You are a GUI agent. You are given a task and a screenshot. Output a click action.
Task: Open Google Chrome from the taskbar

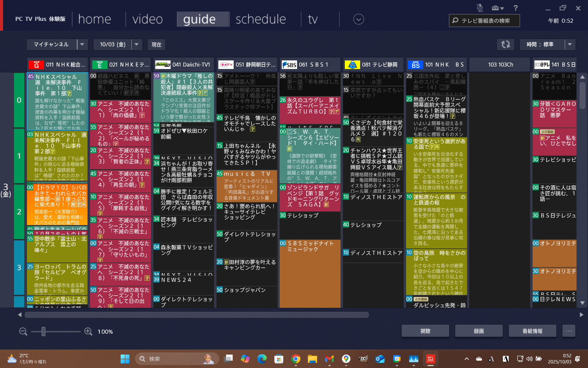(296, 359)
